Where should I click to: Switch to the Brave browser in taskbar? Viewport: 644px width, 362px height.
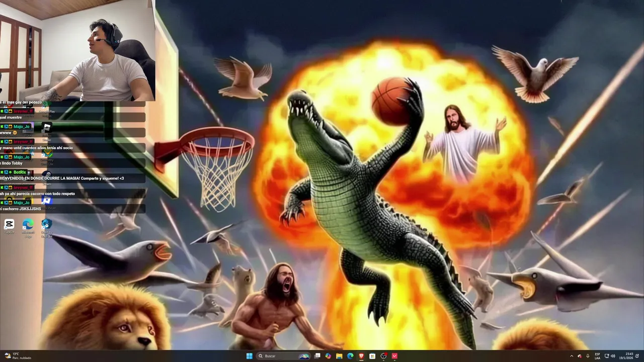[361, 356]
